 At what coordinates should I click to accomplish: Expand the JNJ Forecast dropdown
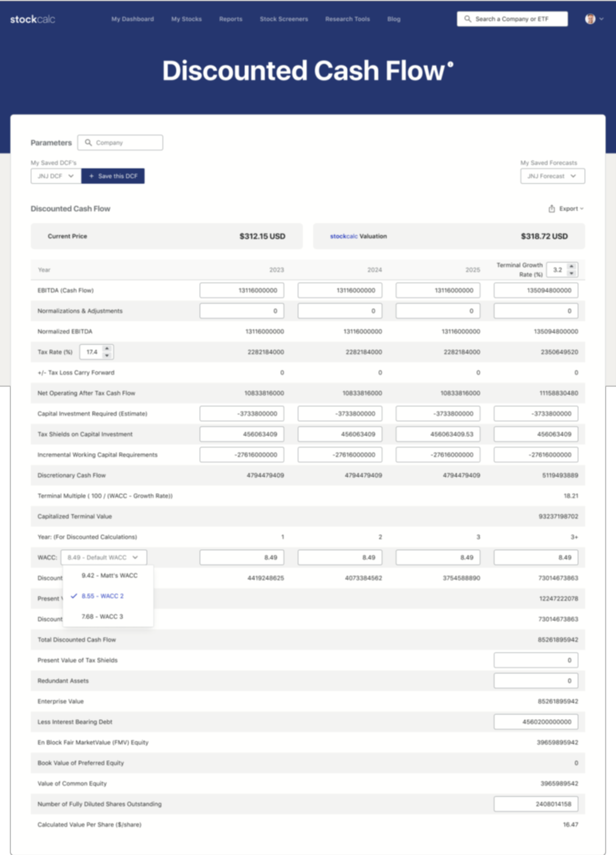[552, 176]
